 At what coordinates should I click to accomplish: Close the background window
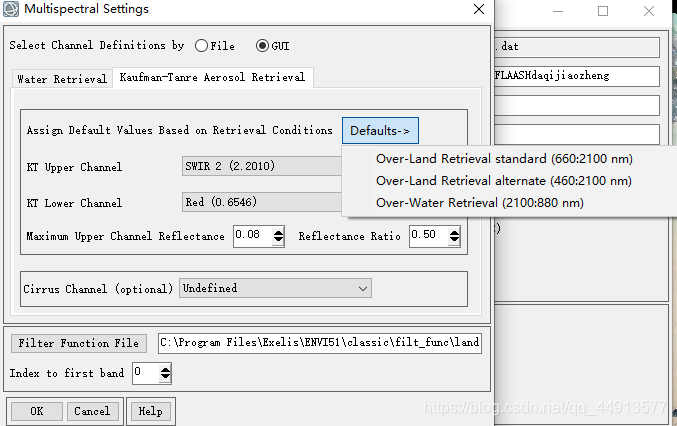(649, 11)
